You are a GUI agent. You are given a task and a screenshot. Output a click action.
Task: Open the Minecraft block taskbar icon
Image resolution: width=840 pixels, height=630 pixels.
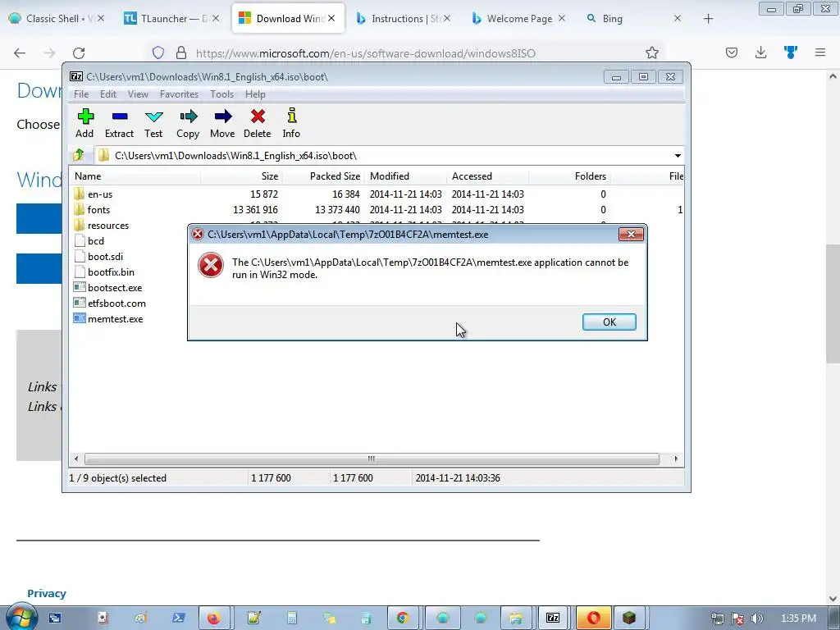629,619
